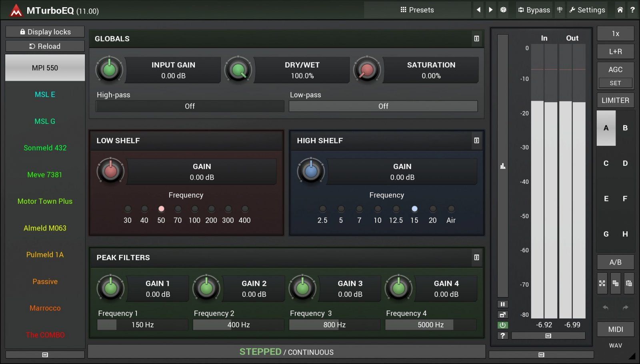Viewport: 640px width, 364px height.
Task: Click the Frequency 4 slider at 5000 Hz
Action: [x=430, y=325]
